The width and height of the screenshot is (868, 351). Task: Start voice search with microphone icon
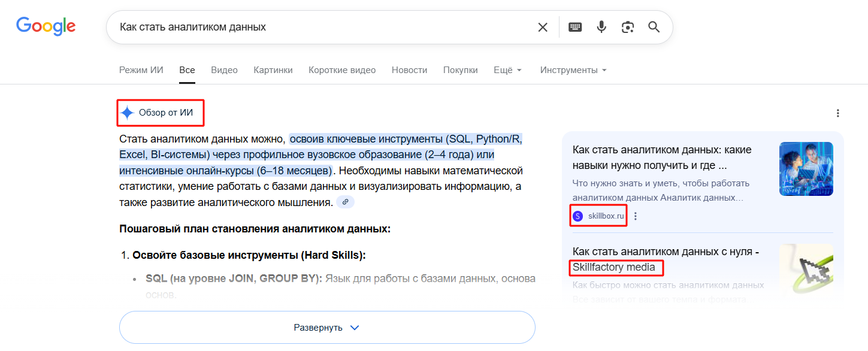tap(601, 27)
